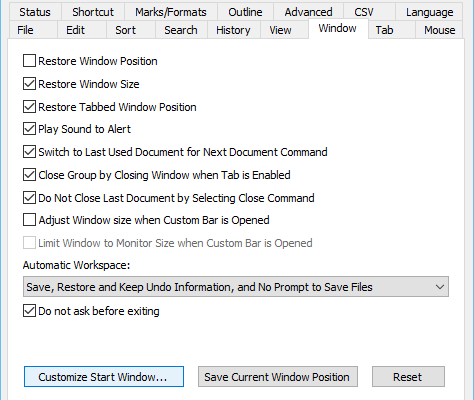Toggle Switch to Last Used Document option
The width and height of the screenshot is (474, 400).
pos(29,152)
